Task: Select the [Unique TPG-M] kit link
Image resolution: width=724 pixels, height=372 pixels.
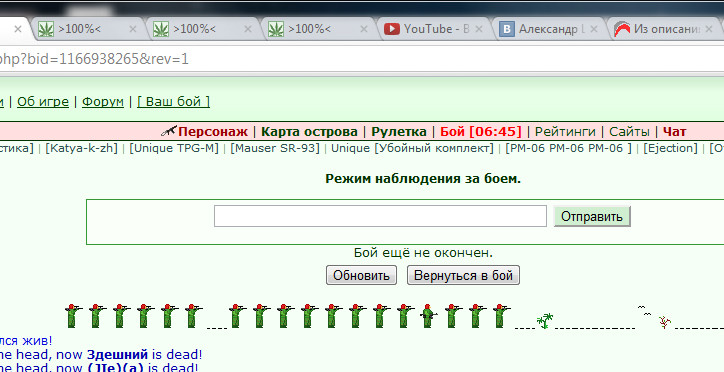Action: coord(174,149)
